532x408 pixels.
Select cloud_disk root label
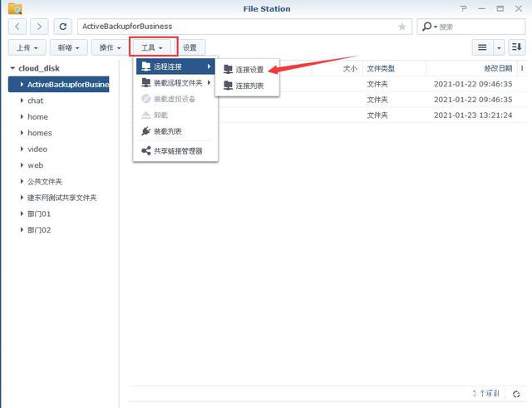tap(39, 68)
